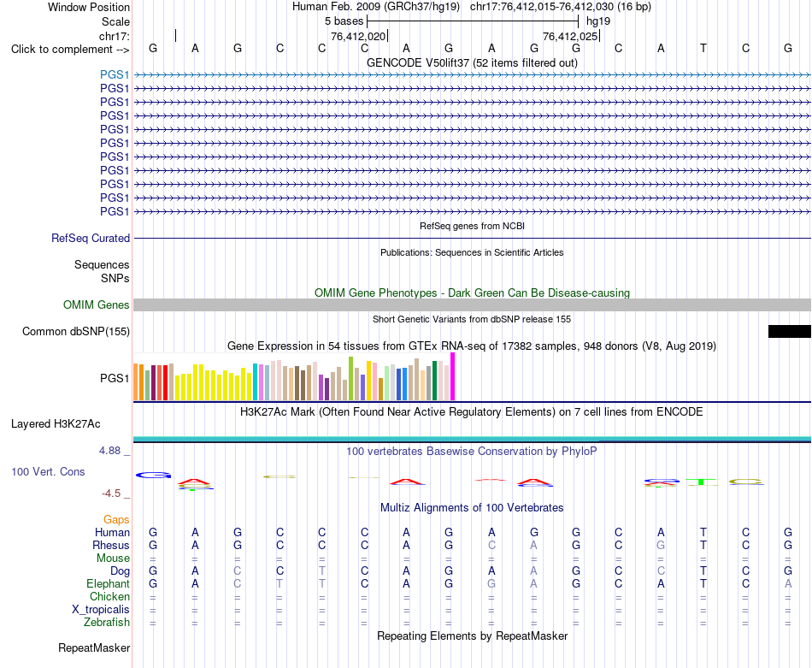
Task: Click the Chicken alignment row label
Action: click(x=109, y=596)
